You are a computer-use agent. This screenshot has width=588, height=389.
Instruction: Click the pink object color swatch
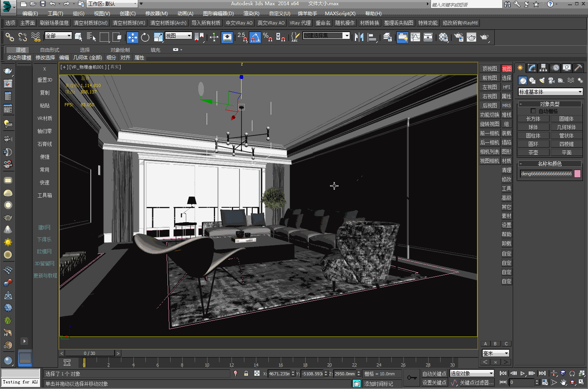(x=577, y=174)
